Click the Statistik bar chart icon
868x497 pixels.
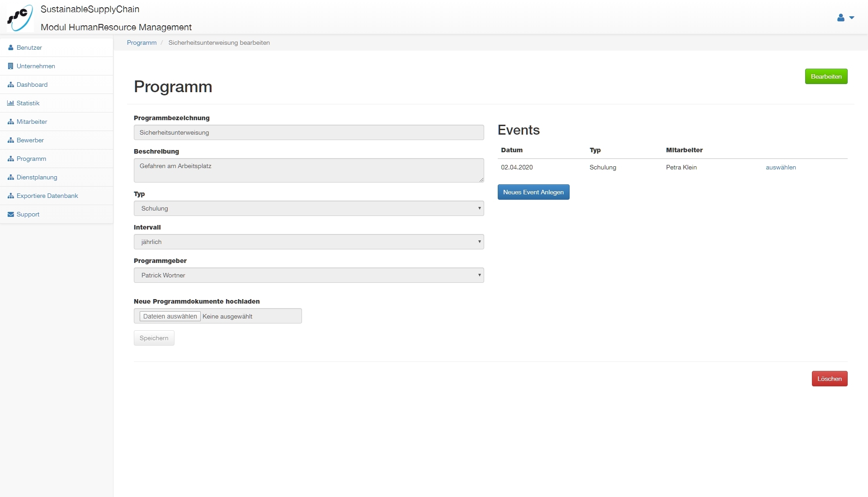(11, 103)
